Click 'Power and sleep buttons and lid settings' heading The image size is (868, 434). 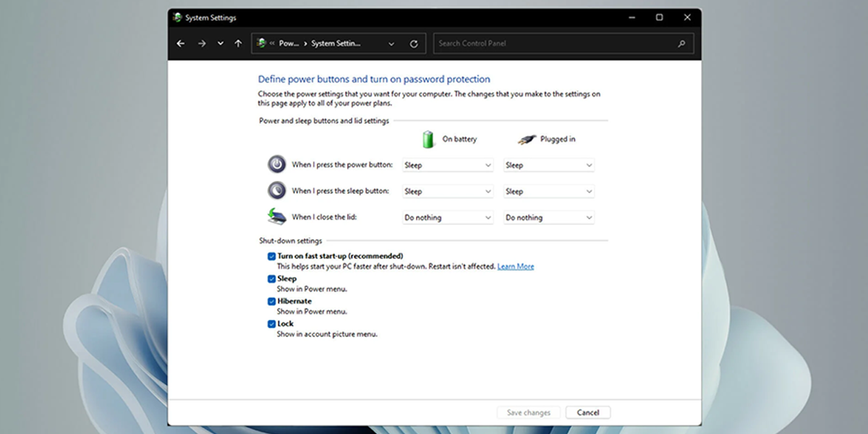[x=324, y=121]
